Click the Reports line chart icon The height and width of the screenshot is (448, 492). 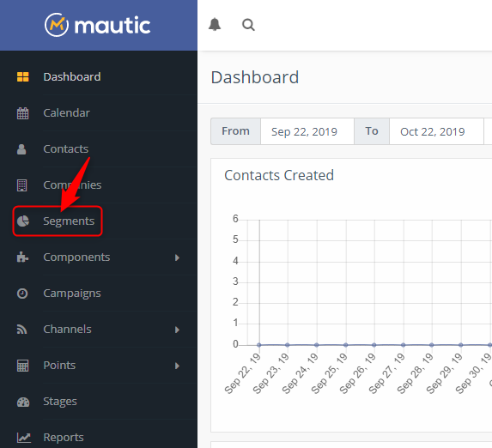pos(23,438)
